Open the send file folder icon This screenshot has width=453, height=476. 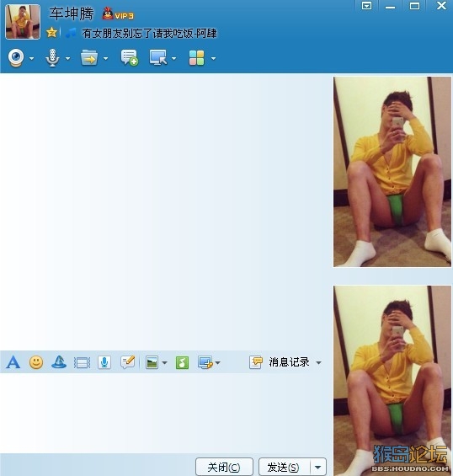(x=89, y=57)
